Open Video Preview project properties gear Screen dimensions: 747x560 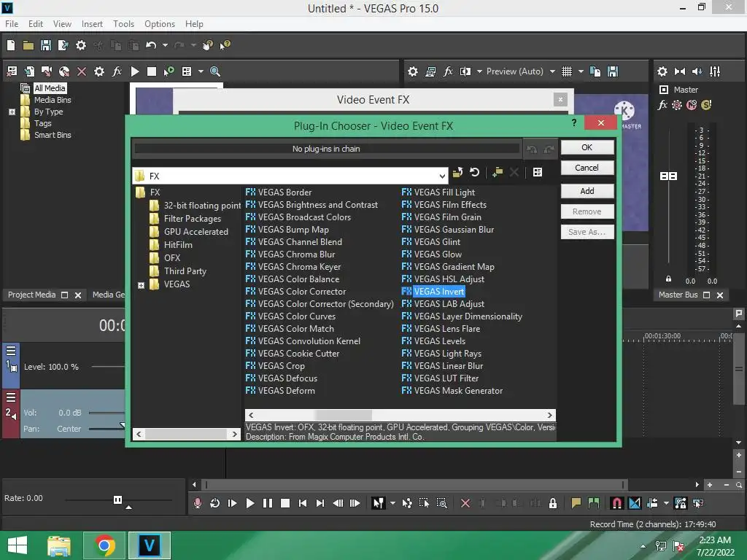[x=413, y=71]
